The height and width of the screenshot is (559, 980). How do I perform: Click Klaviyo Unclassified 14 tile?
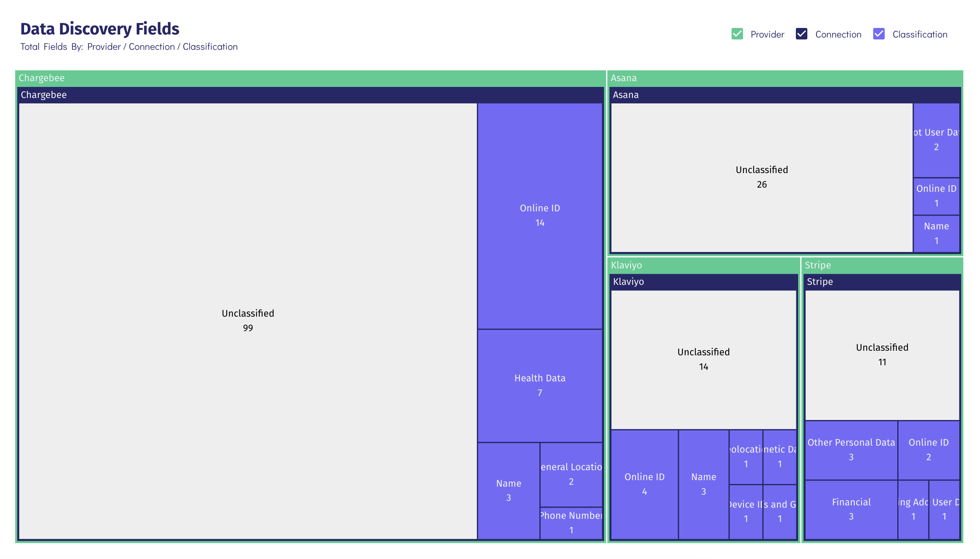point(703,359)
